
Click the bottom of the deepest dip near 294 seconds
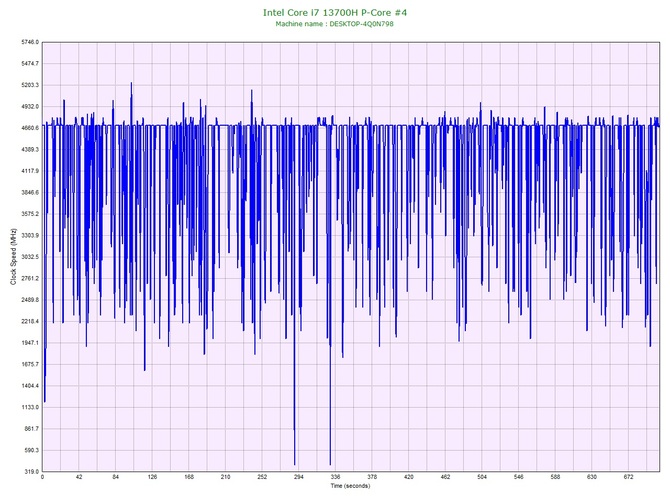point(294,464)
